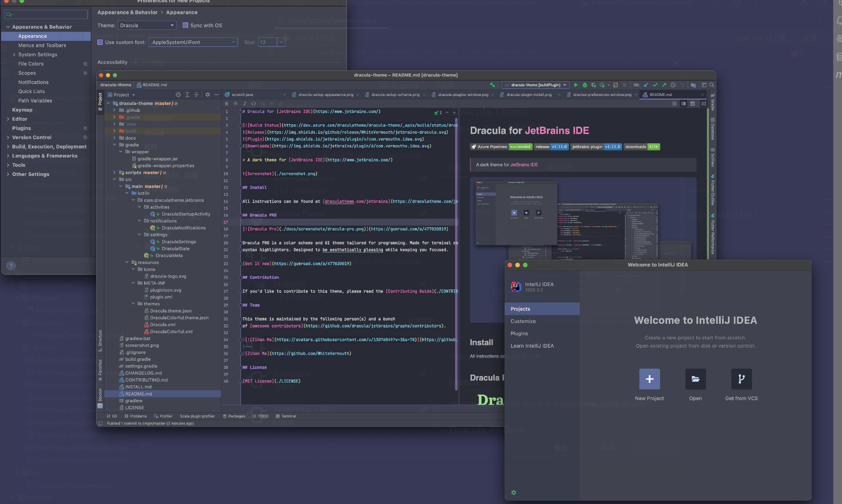Screen dimensions: 842x504
Task: Open the Git tool window tab
Action: coord(112,416)
